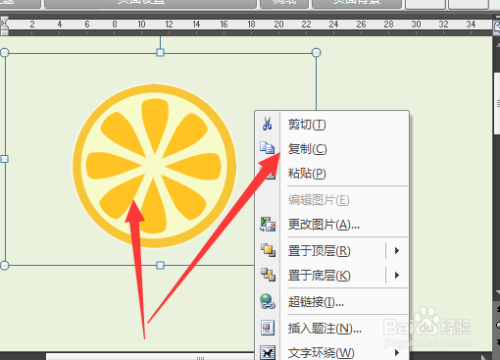Click the left-middle picture sizing handle
This screenshot has width=500, height=360.
[4, 159]
